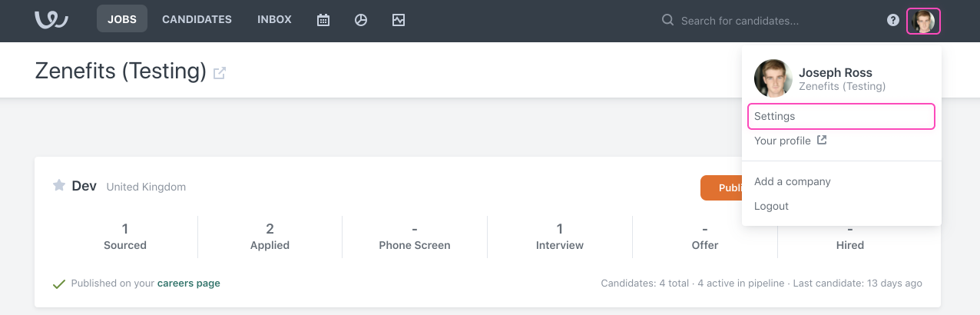Click Joseph Ross profile photo in dropdown
Image resolution: width=980 pixels, height=315 pixels.
coord(773,78)
